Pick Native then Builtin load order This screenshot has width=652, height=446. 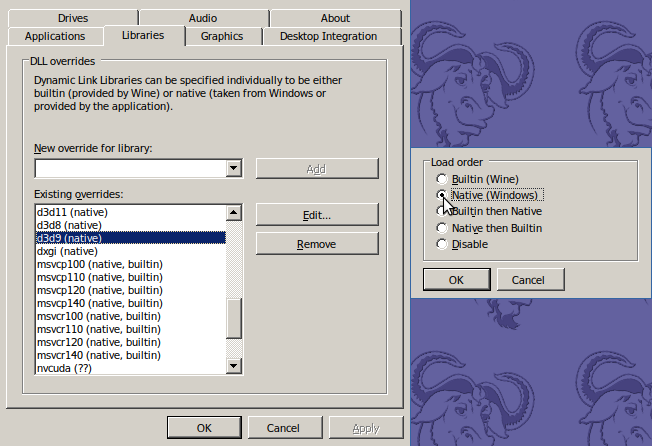click(x=443, y=228)
